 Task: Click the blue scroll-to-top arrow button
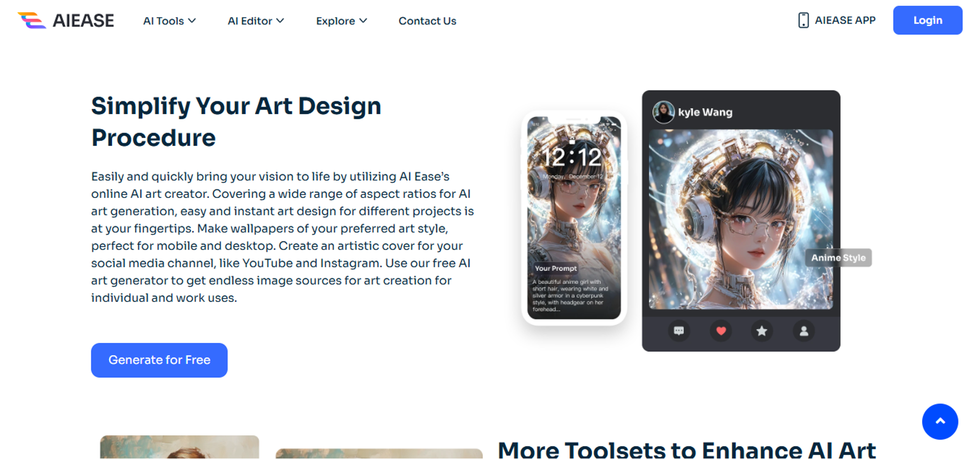(x=940, y=422)
